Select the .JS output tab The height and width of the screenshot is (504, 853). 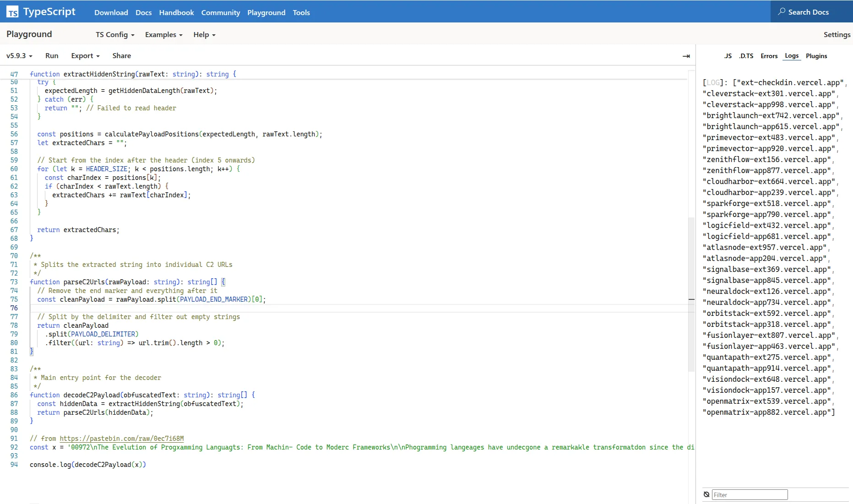tap(727, 55)
